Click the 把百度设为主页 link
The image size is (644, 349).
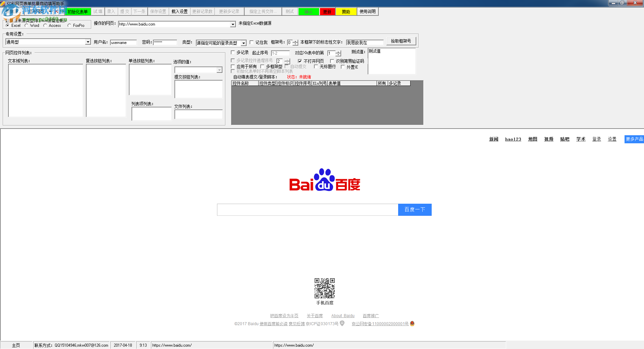pyautogui.click(x=284, y=316)
